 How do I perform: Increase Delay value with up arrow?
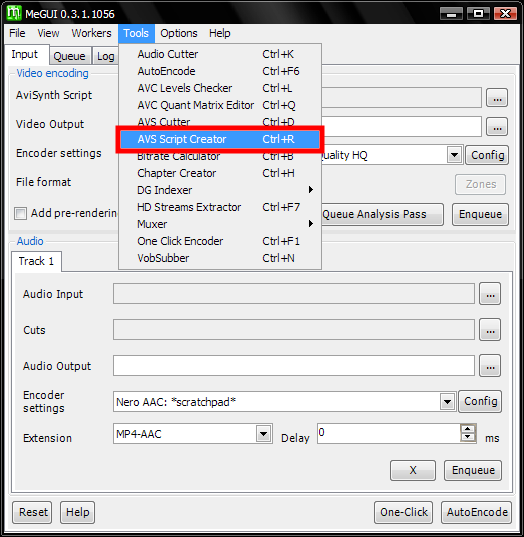[468, 429]
